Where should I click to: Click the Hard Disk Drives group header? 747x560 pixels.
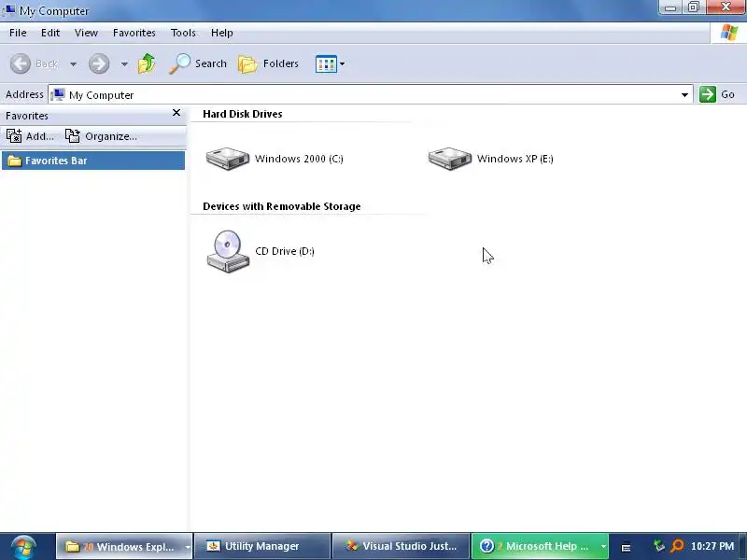242,114
